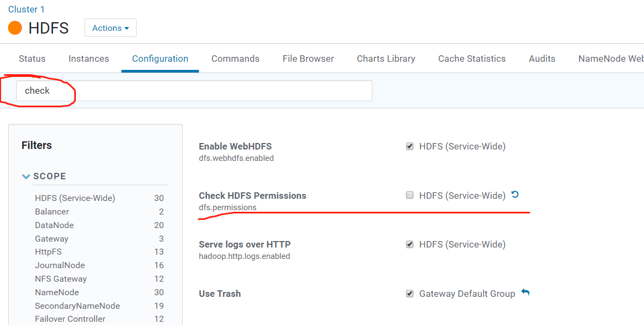The height and width of the screenshot is (325, 644).
Task: Click the orange HDFS health status indicator
Action: [x=15, y=27]
